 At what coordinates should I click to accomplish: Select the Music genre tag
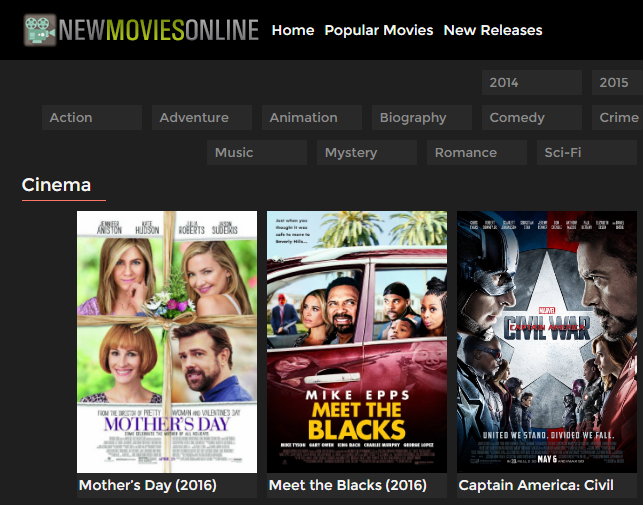pyautogui.click(x=257, y=153)
